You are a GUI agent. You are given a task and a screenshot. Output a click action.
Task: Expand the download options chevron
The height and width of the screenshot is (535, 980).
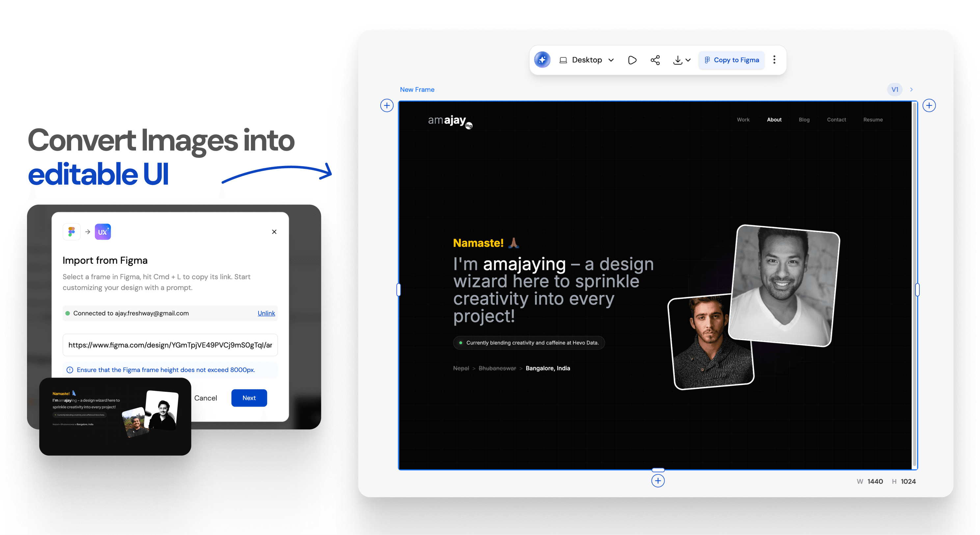688,60
